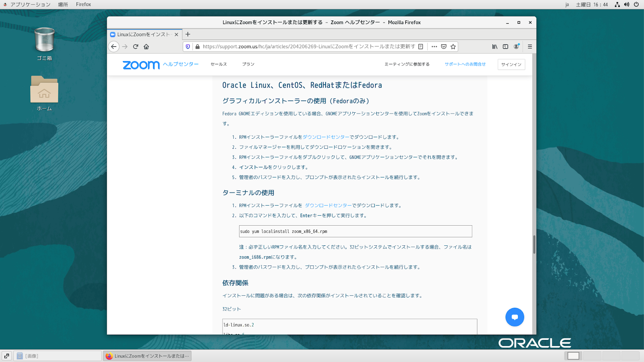This screenshot has width=644, height=362.
Task: Open tracking protection shield icon
Action: 188,47
